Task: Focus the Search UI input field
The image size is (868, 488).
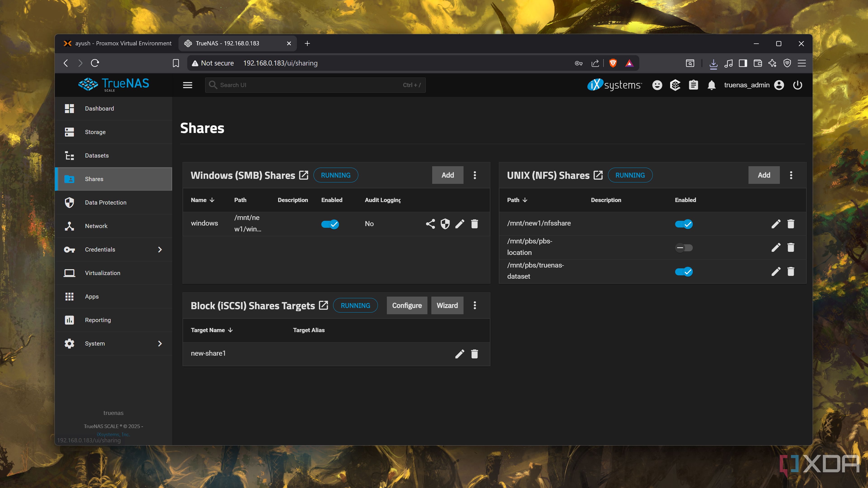Action: [315, 85]
